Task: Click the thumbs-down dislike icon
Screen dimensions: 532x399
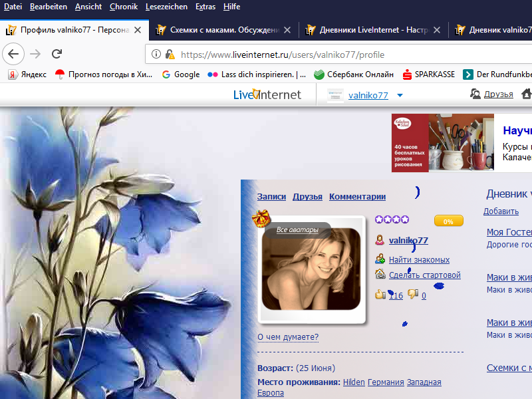Action: coord(413,294)
